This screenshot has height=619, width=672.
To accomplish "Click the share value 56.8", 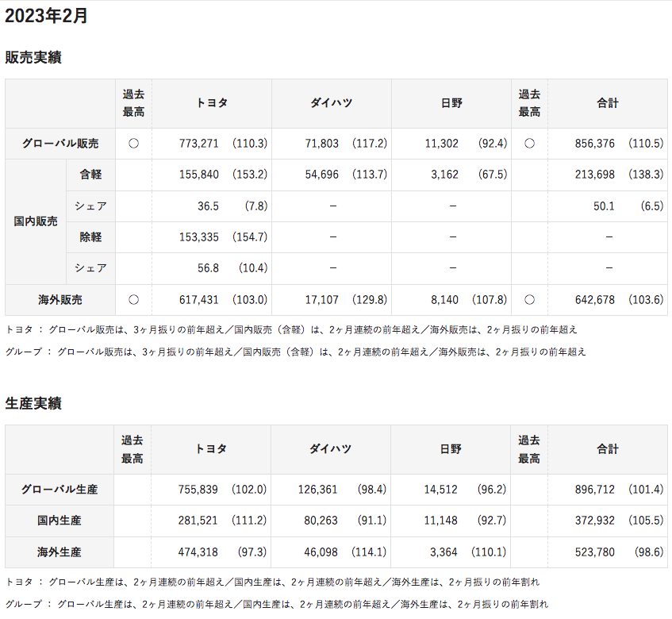I will tap(209, 268).
